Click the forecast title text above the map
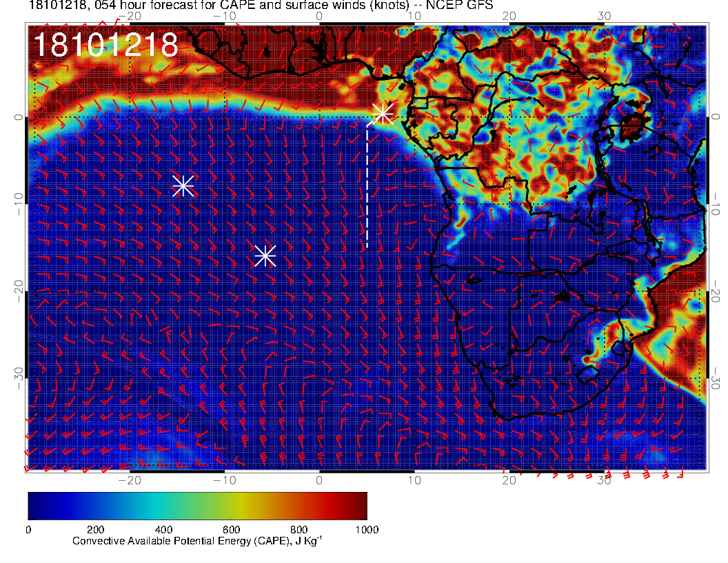Screen dimensions: 728x563 pos(261,5)
